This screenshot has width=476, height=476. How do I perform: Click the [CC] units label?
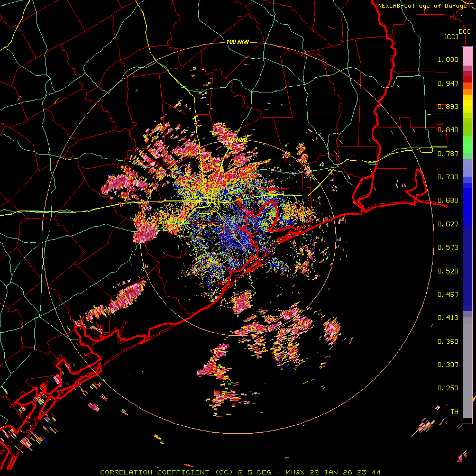pyautogui.click(x=451, y=36)
